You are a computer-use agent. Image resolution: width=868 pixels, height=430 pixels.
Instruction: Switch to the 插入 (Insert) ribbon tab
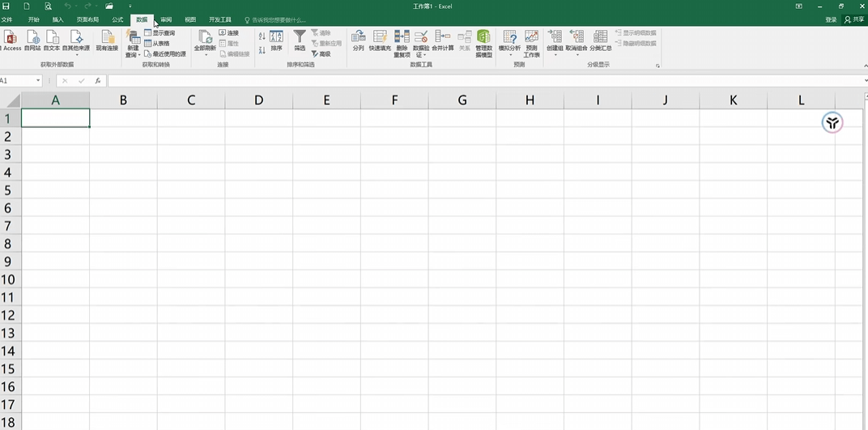[57, 19]
